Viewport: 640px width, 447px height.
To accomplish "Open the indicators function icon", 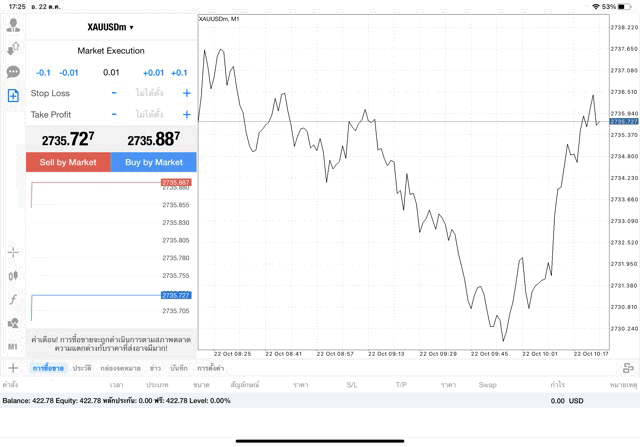I will point(13,299).
